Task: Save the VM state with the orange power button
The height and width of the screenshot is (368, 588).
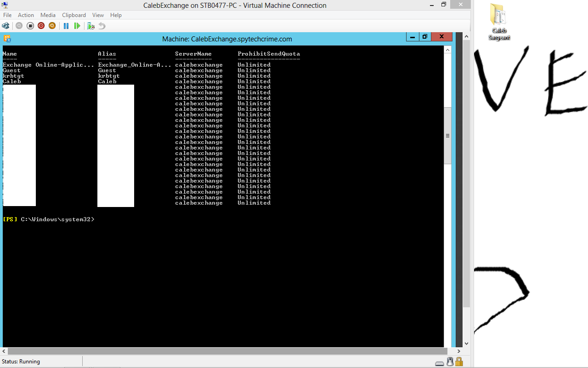Action: pos(52,26)
